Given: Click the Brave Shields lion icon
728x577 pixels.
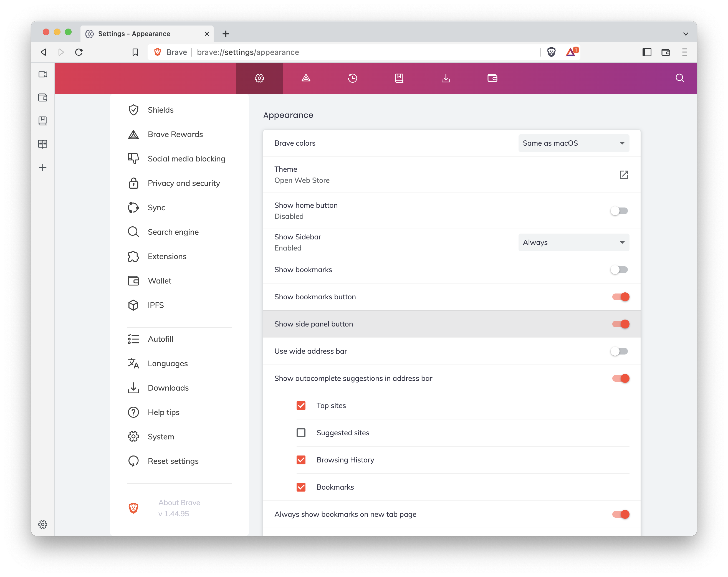Looking at the screenshot, I should pos(551,52).
